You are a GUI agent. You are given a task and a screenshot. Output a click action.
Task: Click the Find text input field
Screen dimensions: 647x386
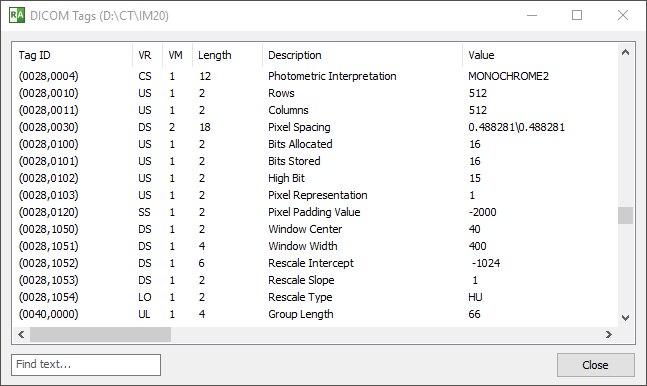point(86,365)
